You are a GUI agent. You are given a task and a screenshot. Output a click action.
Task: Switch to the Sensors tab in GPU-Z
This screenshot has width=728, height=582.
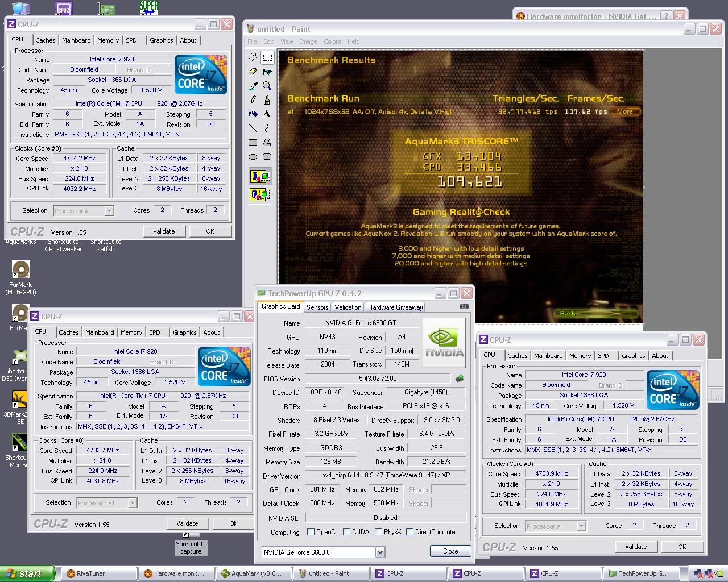[x=317, y=307]
